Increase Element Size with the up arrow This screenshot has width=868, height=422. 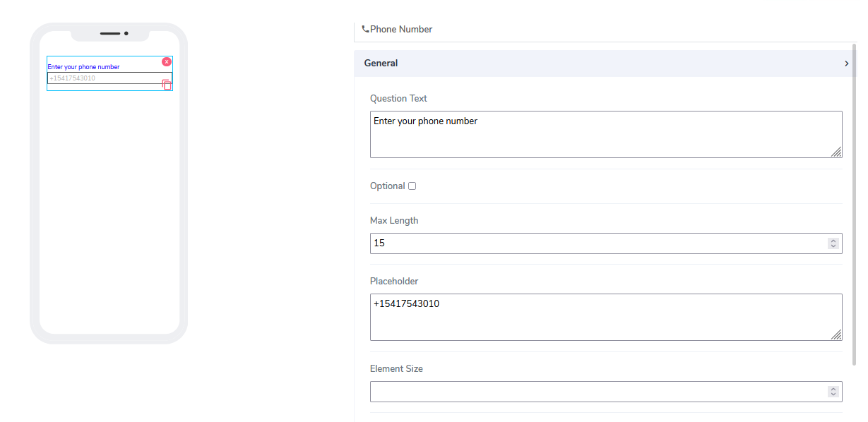click(833, 389)
